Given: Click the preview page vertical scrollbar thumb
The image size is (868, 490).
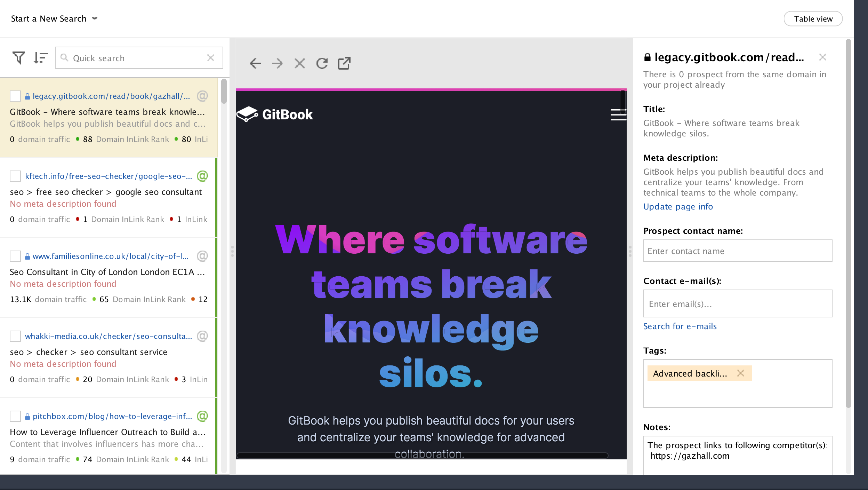Looking at the screenshot, I should (x=623, y=102).
